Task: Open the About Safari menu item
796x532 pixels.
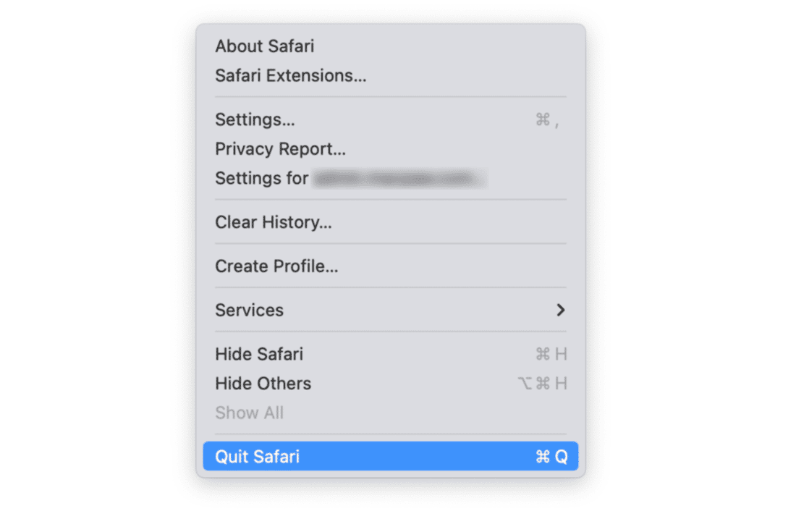Action: click(x=264, y=46)
